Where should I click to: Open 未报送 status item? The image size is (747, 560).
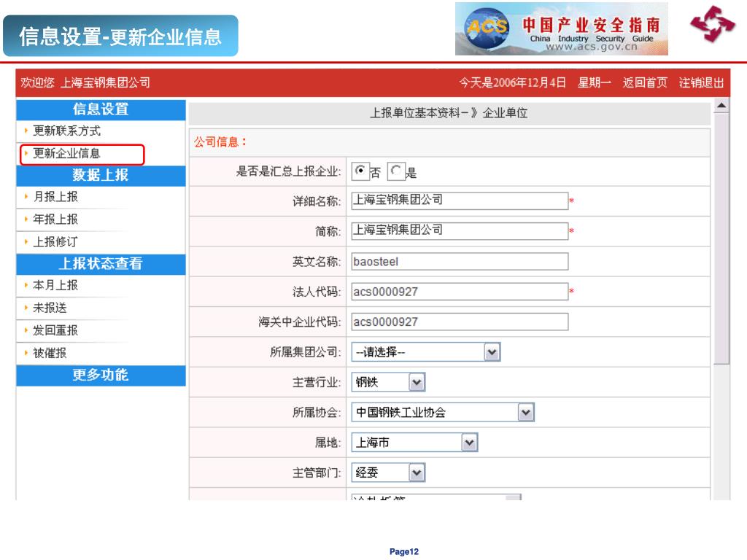point(50,308)
